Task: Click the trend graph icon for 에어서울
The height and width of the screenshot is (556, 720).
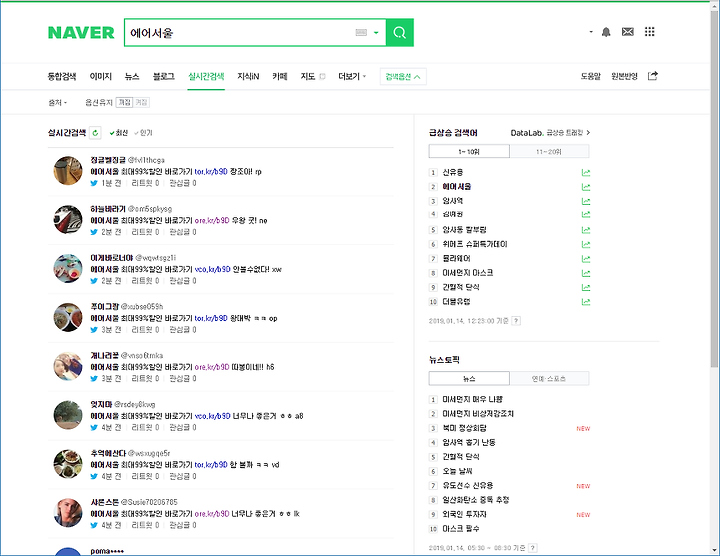Action: click(585, 187)
